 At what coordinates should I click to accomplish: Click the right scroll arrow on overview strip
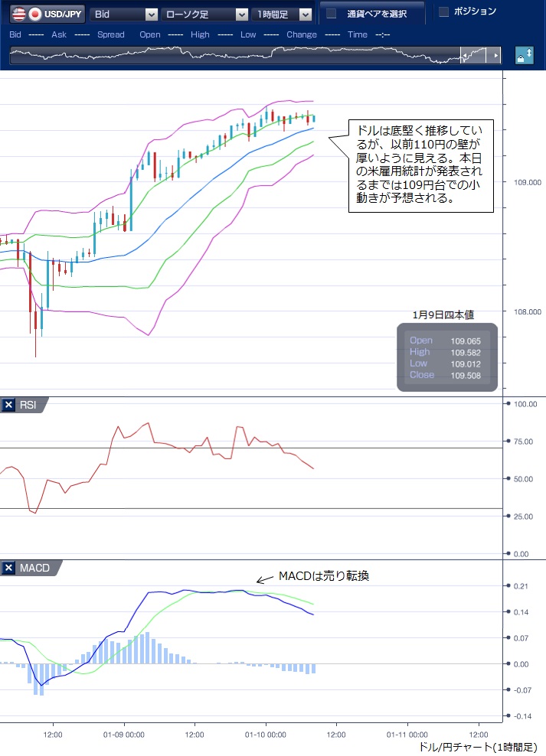[496, 56]
